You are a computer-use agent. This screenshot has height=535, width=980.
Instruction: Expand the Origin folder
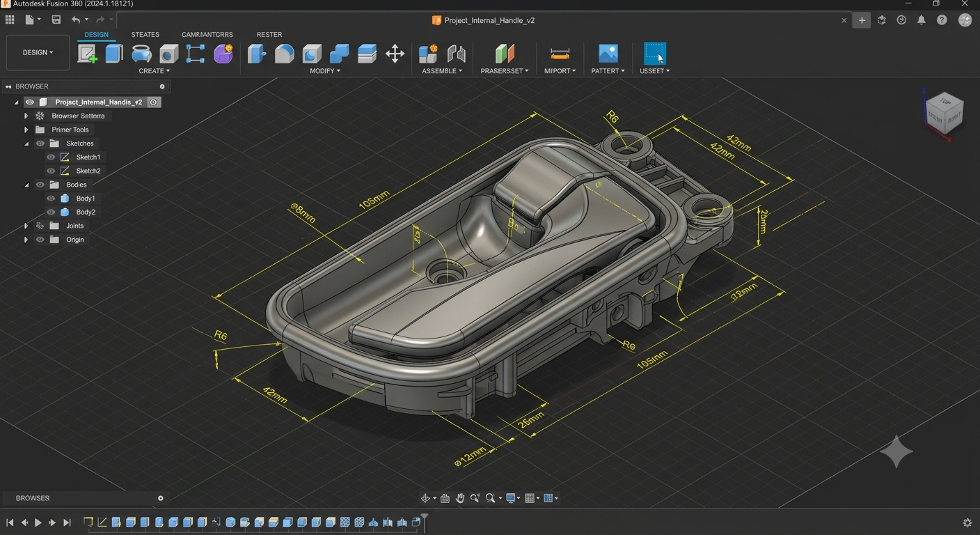point(26,240)
